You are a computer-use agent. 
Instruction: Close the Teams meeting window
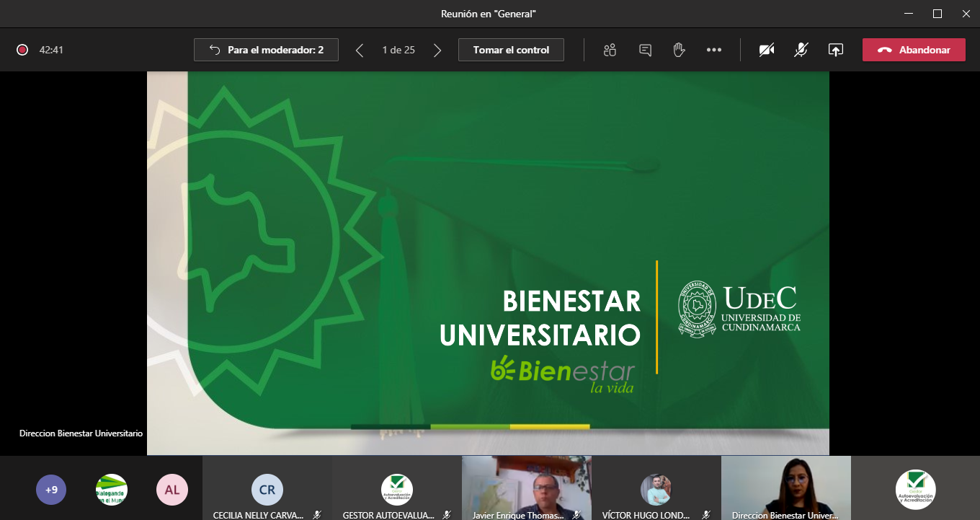[x=966, y=14]
